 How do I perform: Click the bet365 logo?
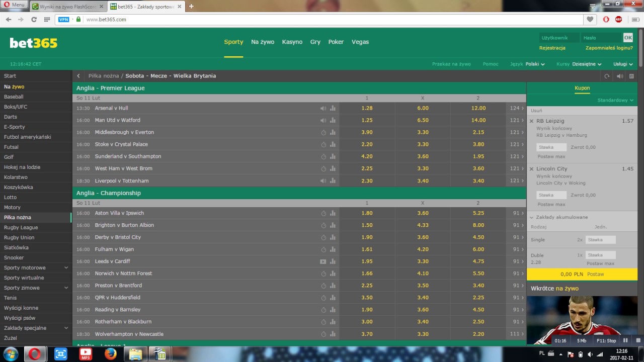(x=34, y=43)
